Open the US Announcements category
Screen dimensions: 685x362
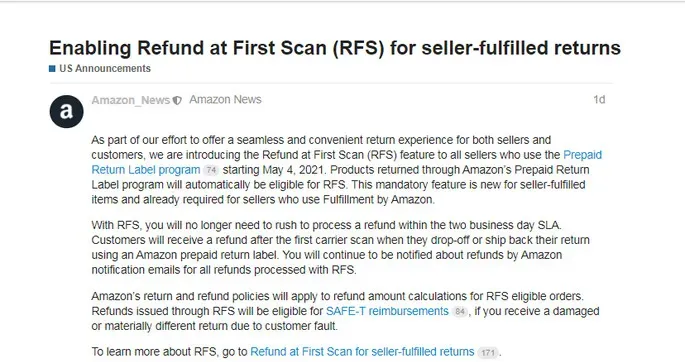[x=105, y=69]
